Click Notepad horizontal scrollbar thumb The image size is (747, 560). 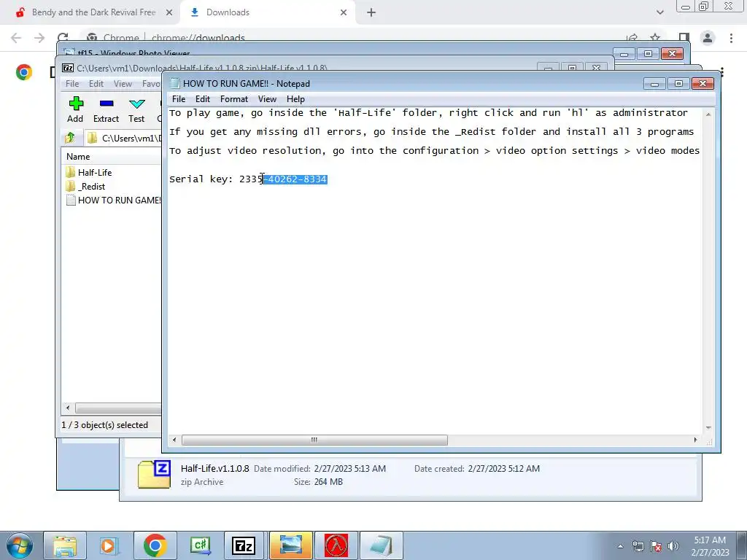[x=314, y=440]
